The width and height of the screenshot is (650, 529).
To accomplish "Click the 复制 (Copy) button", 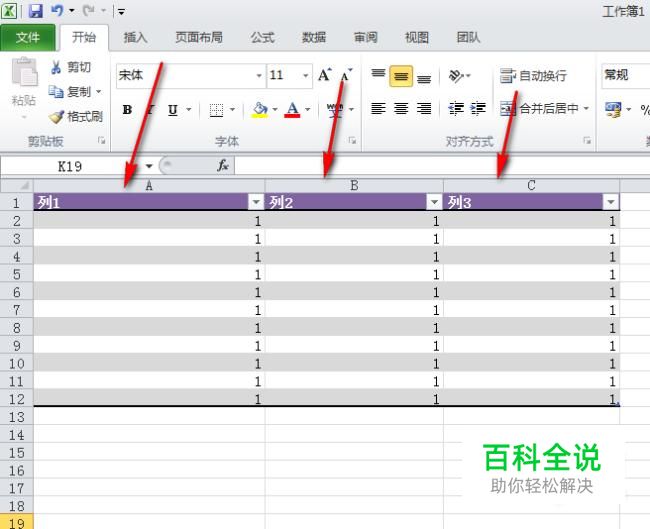I will click(70, 91).
